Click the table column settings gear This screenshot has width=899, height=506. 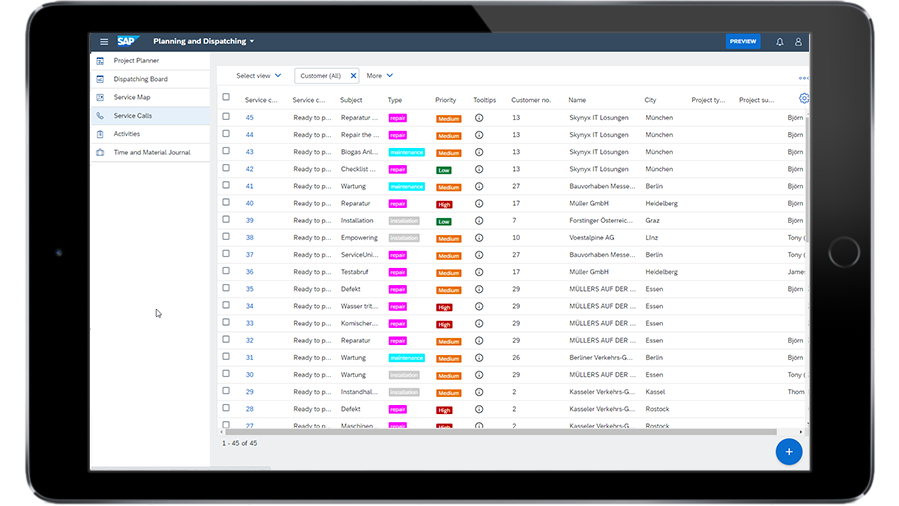[x=803, y=98]
